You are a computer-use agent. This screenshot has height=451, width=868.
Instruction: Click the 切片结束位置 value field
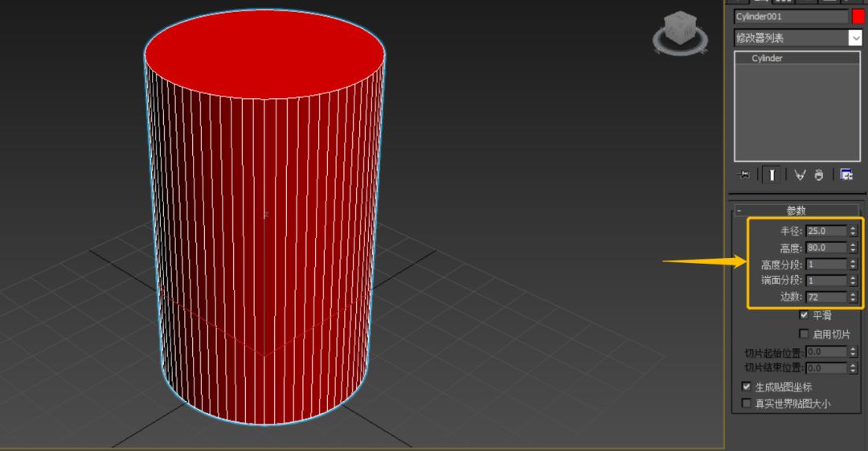[826, 368]
